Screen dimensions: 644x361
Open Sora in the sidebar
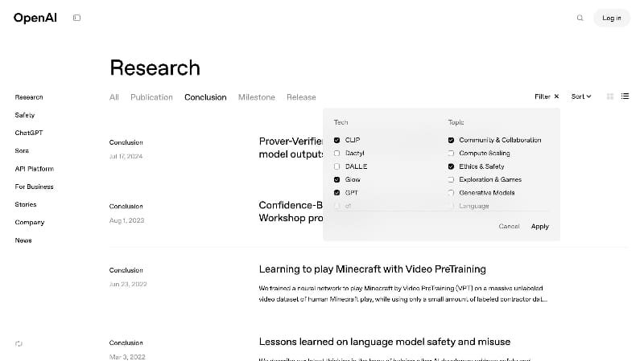tap(22, 151)
